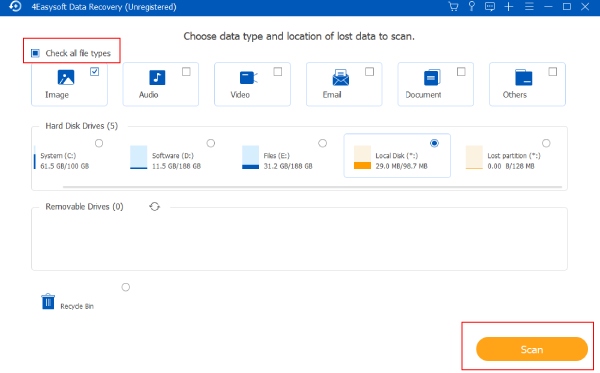Click the 'Removable Drives (0)' heading
Viewport: 600px width, 373px height.
[x=84, y=207]
